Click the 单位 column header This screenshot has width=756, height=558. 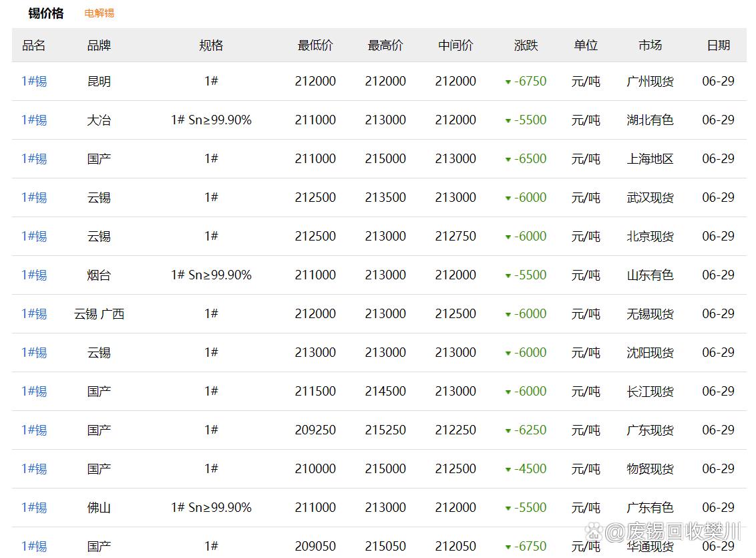[586, 45]
